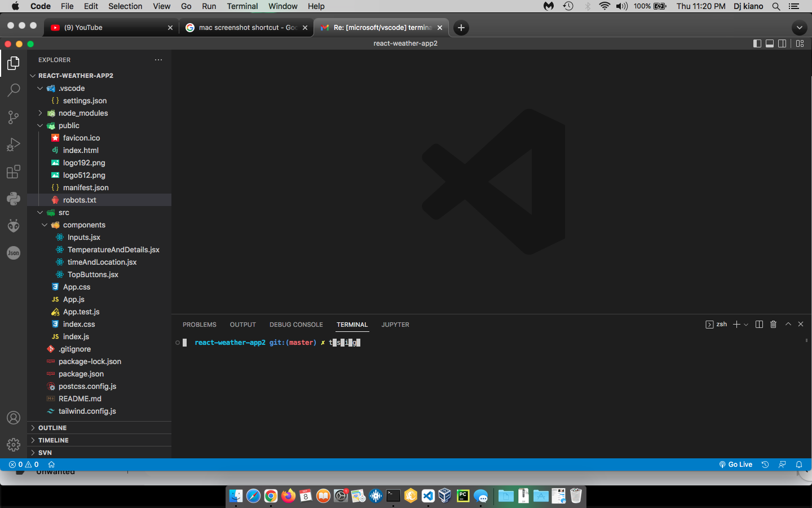Open the Source Control view
Viewport: 812px width, 508px height.
(x=13, y=117)
